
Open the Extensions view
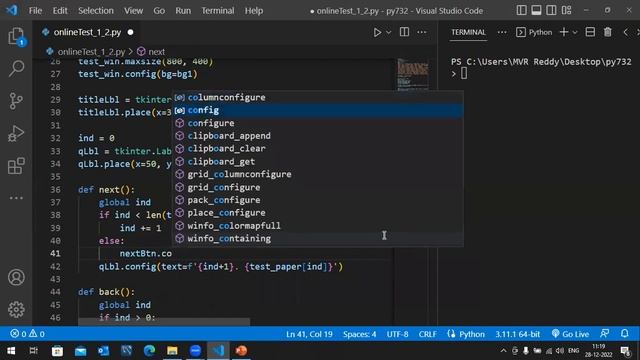[x=16, y=166]
